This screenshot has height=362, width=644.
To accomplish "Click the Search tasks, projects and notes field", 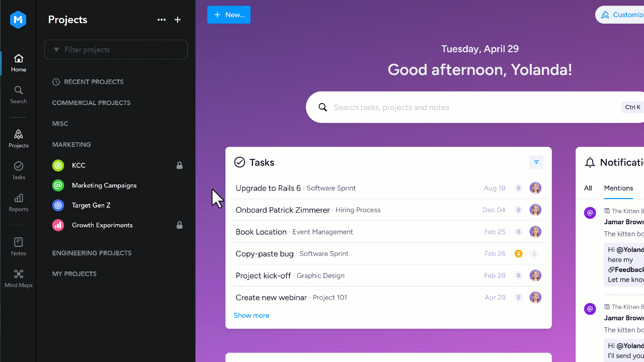I will pyautogui.click(x=475, y=107).
